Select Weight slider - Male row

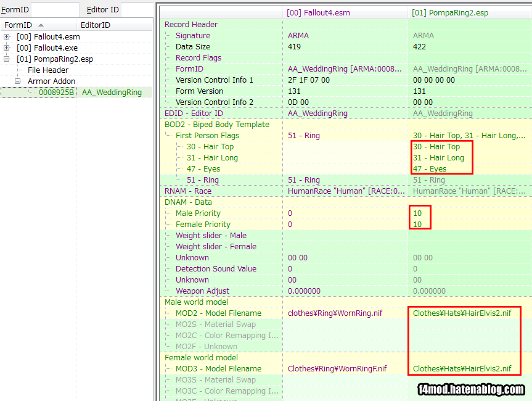click(211, 236)
